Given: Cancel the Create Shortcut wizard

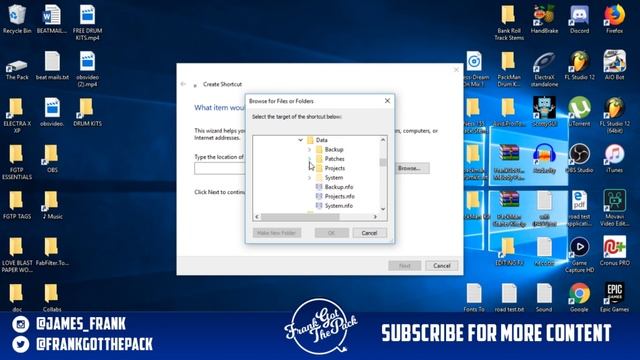Looking at the screenshot, I should [442, 266].
